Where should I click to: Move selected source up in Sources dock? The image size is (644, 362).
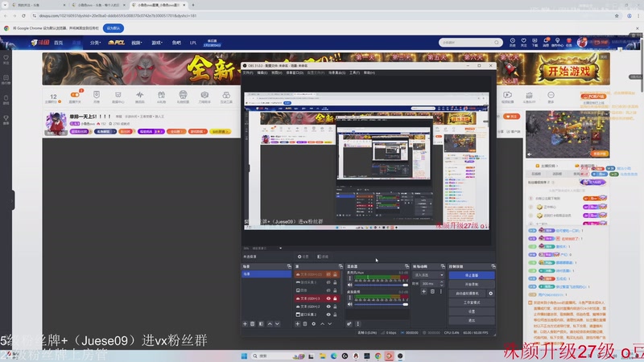pos(323,324)
